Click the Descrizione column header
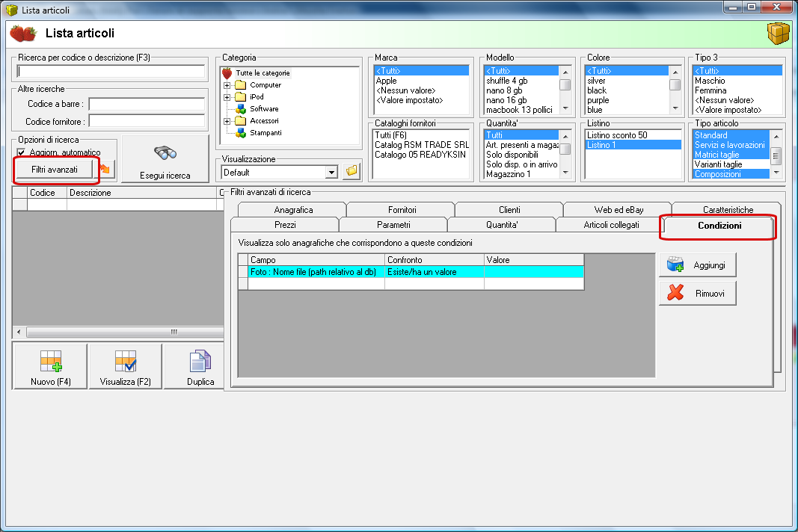The image size is (798, 532). [x=141, y=193]
